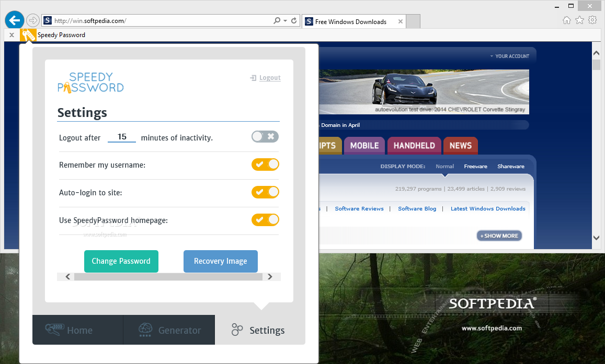Image resolution: width=605 pixels, height=364 pixels.
Task: Open a new blank tab
Action: pyautogui.click(x=413, y=21)
